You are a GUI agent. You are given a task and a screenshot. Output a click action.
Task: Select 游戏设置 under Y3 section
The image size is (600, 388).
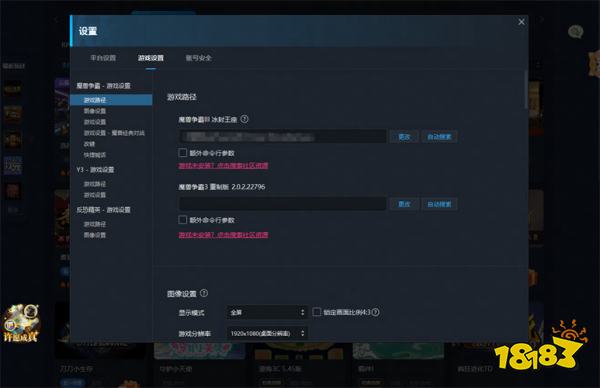tap(95, 195)
